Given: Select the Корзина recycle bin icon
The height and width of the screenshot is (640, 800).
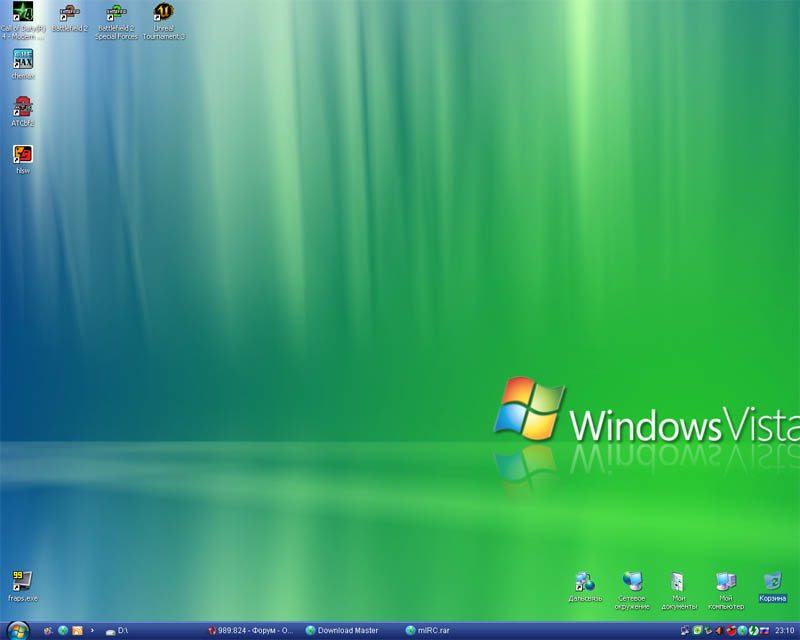Looking at the screenshot, I should click(772, 582).
